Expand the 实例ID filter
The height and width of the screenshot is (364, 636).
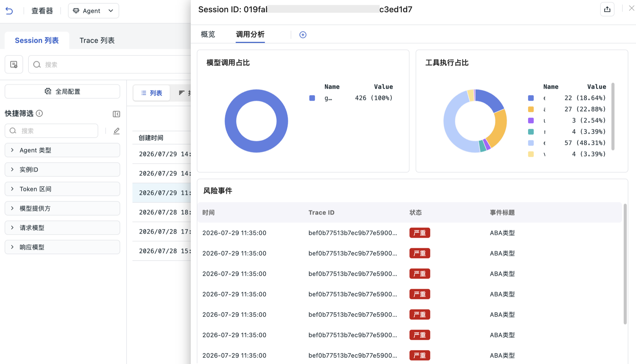click(62, 169)
